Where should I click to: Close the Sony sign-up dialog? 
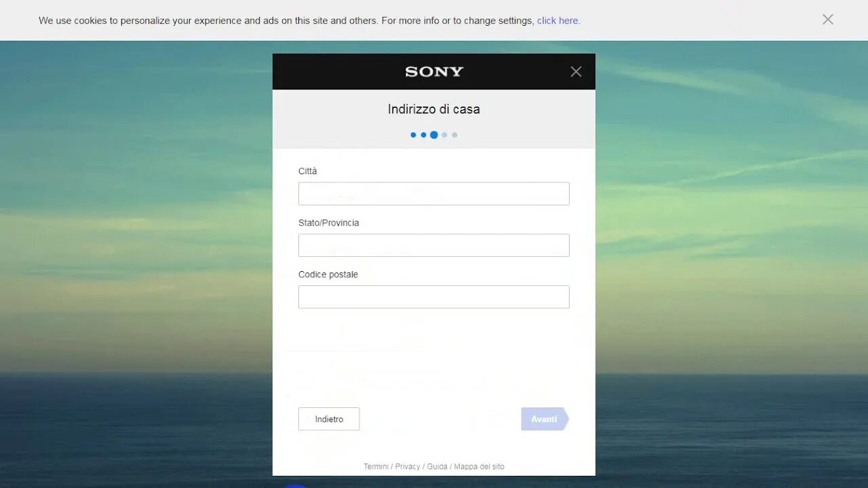click(x=576, y=72)
